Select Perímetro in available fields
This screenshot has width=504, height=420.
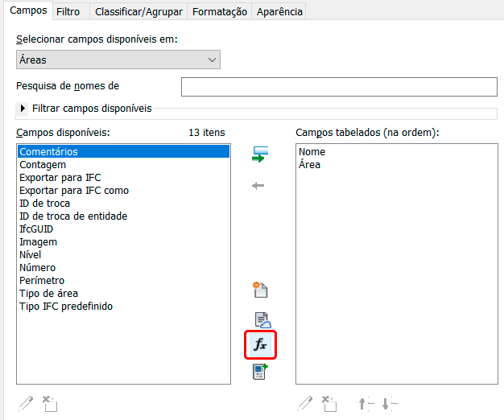point(123,280)
